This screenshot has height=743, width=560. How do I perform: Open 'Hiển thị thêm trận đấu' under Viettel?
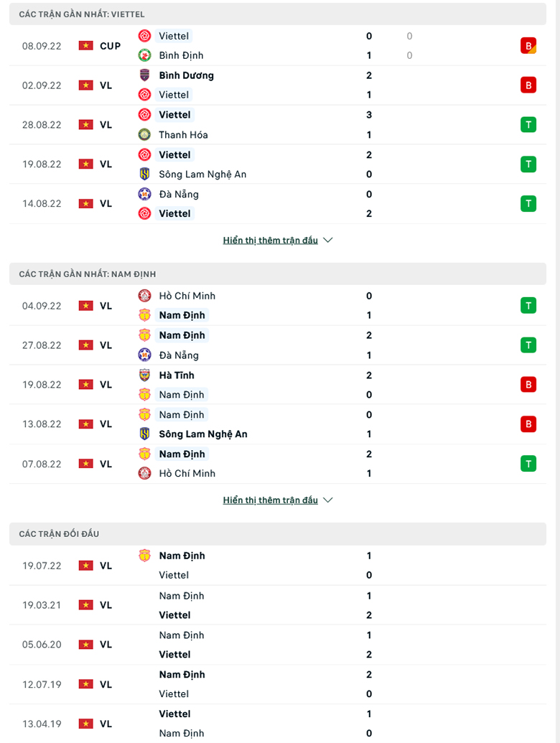pos(271,240)
